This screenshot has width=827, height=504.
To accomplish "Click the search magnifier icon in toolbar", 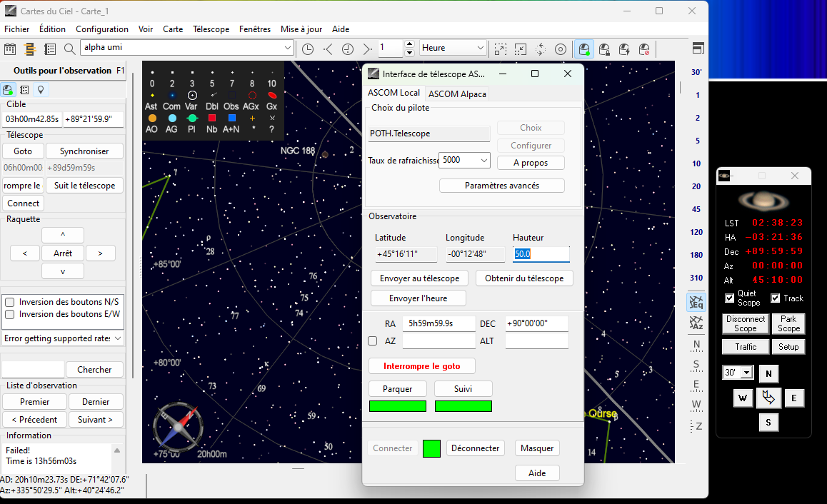I will [x=69, y=49].
